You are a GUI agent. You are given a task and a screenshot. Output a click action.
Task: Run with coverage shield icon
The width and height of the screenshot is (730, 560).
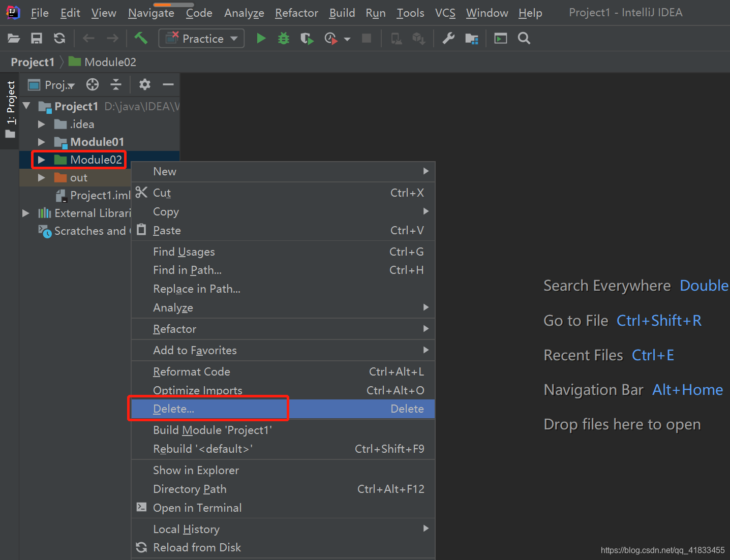(307, 39)
